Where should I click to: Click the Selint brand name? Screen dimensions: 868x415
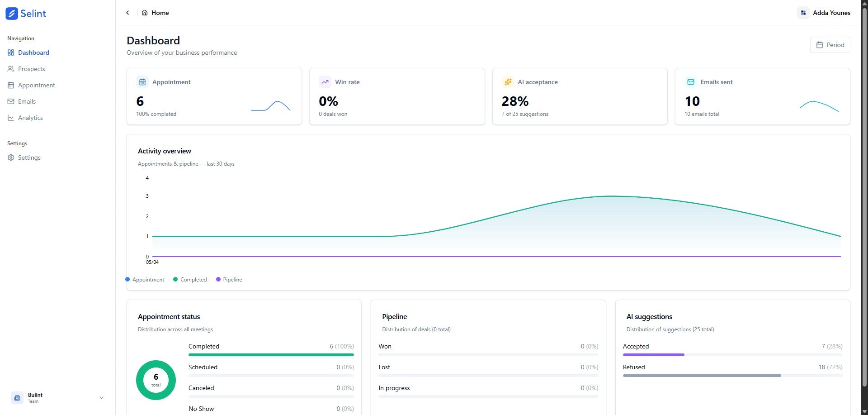click(33, 14)
